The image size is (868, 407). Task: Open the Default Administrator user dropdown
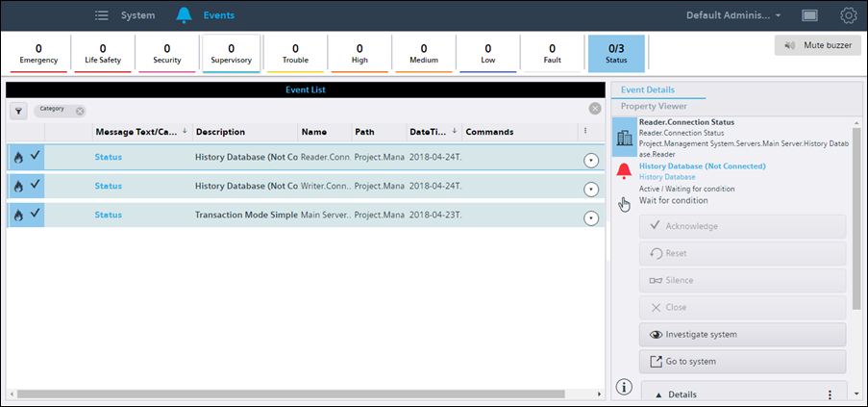[733, 15]
